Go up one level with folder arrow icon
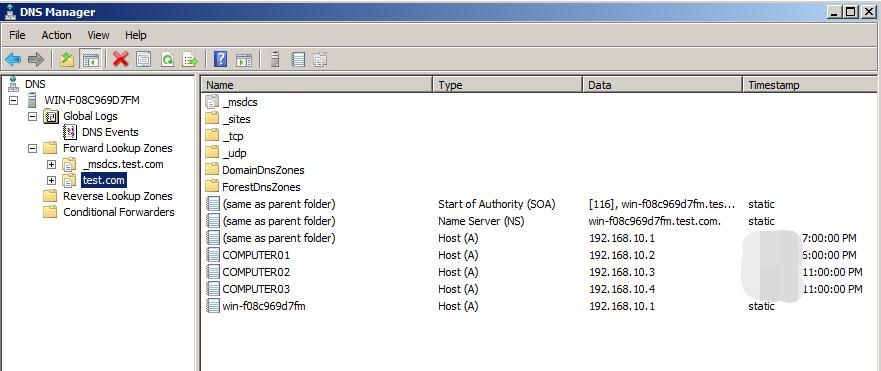Image resolution: width=881 pixels, height=371 pixels. pos(67,59)
